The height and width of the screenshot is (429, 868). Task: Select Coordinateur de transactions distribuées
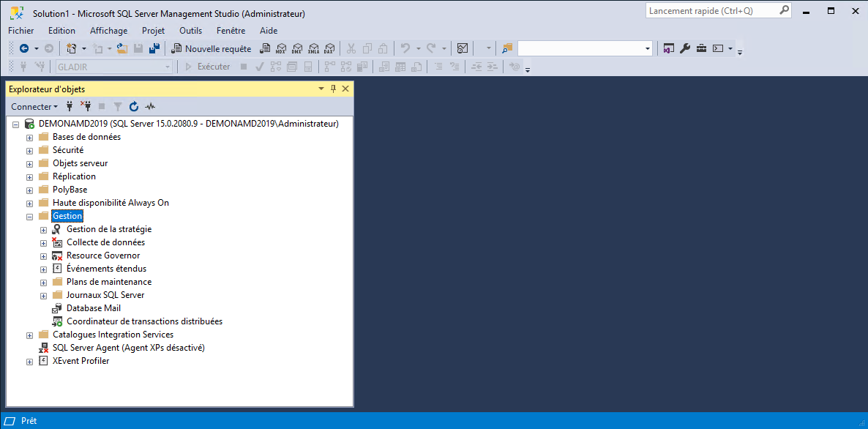tap(144, 321)
